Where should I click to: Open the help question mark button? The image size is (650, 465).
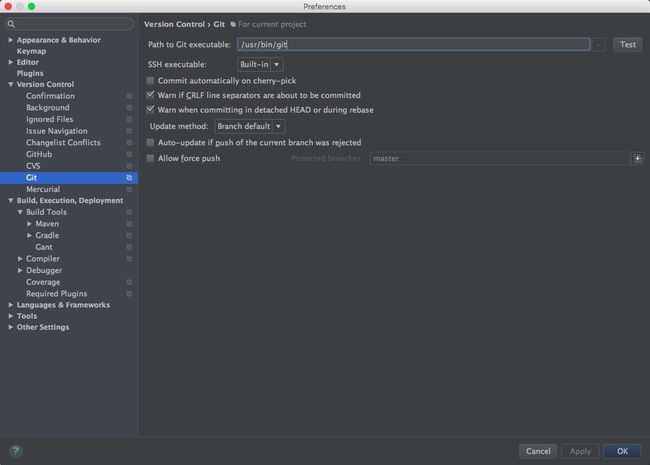pyautogui.click(x=16, y=451)
